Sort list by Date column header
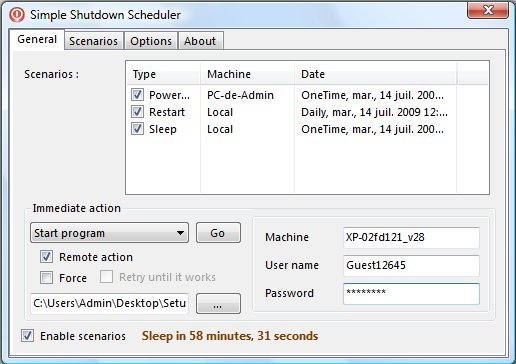 [x=375, y=74]
